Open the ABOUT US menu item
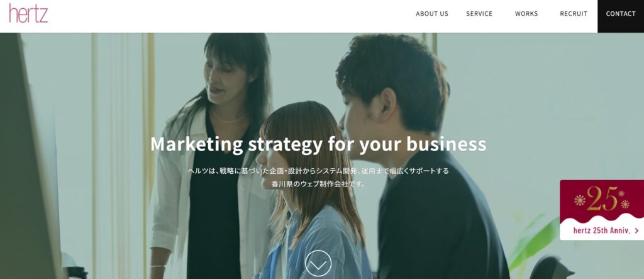Image resolution: width=644 pixels, height=279 pixels. [x=431, y=14]
